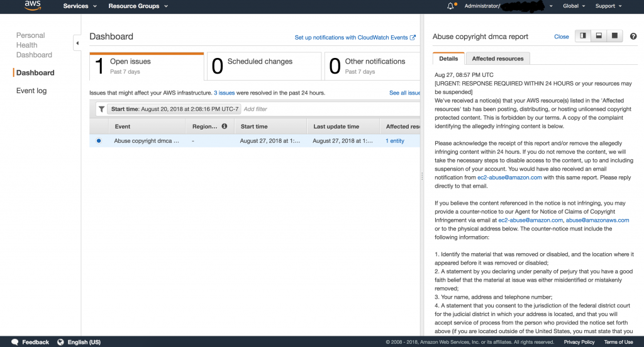
Task: Open the 1 entity affected resources link
Action: (x=395, y=140)
